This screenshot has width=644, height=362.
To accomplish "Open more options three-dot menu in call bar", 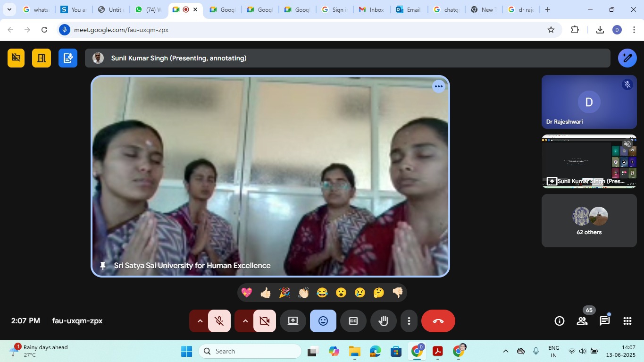I will [409, 321].
